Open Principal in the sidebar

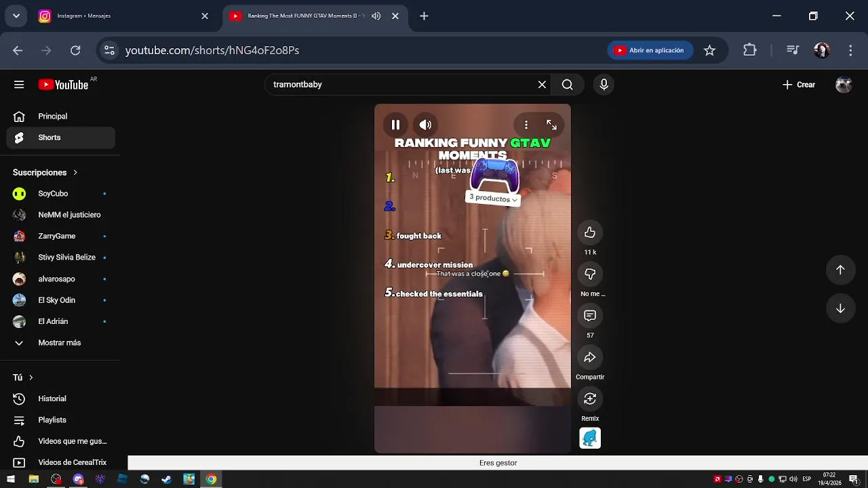click(61, 117)
